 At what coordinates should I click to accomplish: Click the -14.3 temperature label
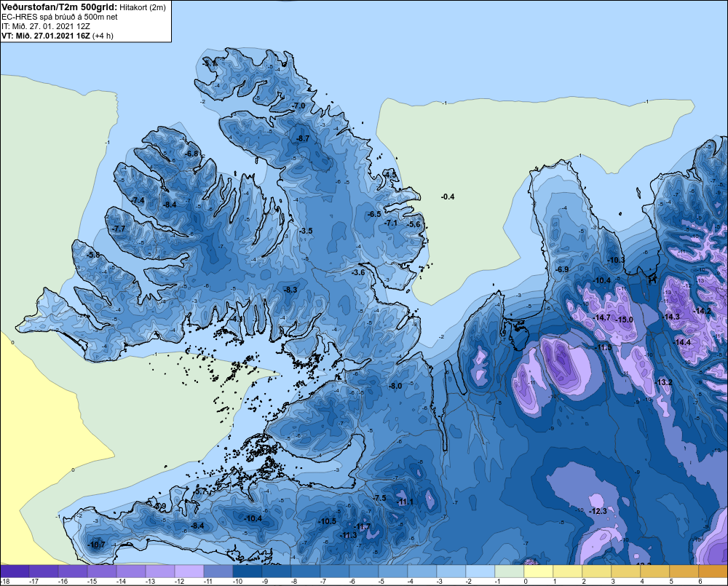coord(672,317)
